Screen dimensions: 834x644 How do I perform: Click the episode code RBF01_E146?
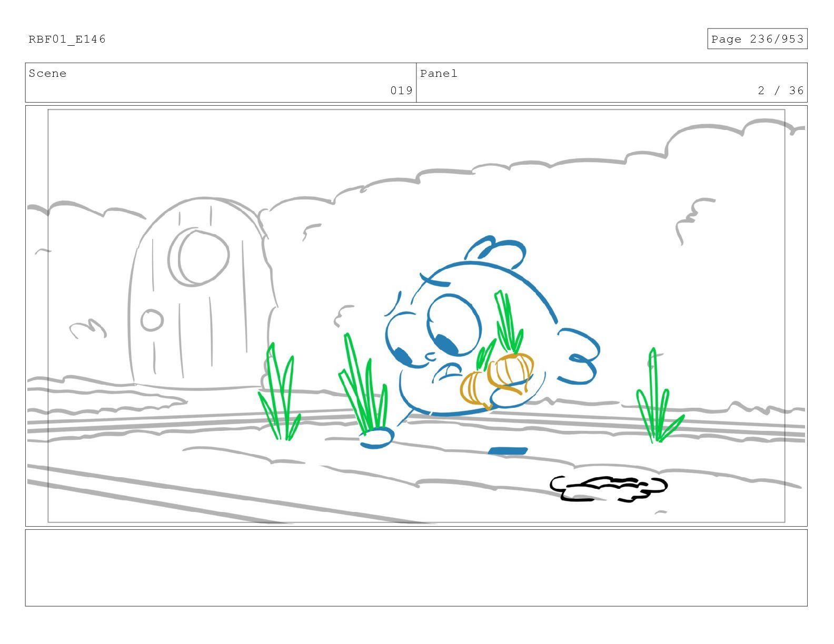pyautogui.click(x=67, y=39)
